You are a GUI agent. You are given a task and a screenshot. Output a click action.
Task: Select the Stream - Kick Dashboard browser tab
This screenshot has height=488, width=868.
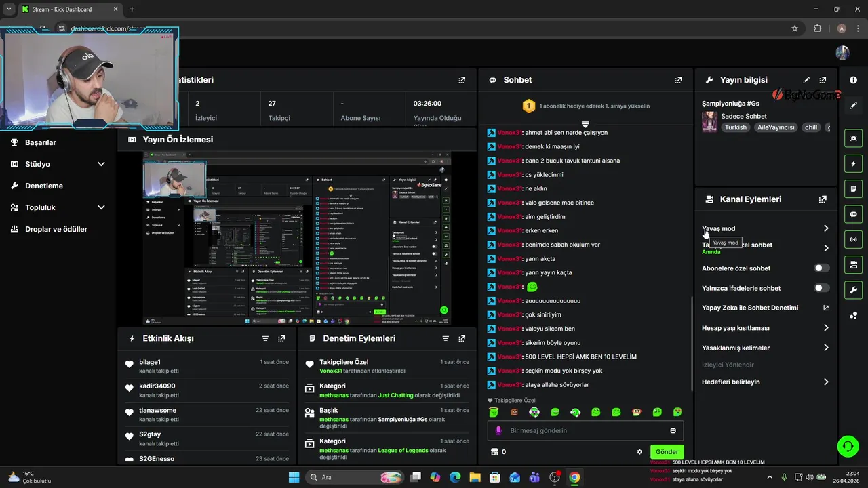[x=68, y=9]
